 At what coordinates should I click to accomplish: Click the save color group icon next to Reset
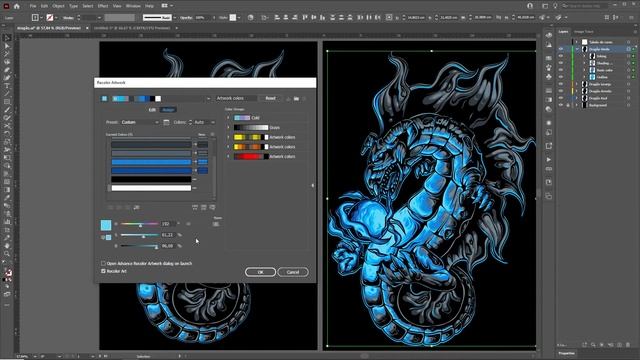288,98
